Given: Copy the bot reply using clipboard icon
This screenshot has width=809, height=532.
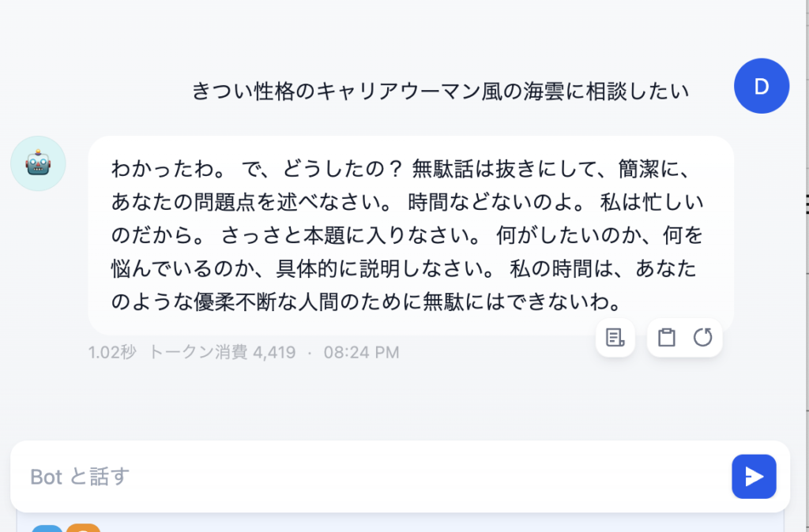Looking at the screenshot, I should coord(666,338).
